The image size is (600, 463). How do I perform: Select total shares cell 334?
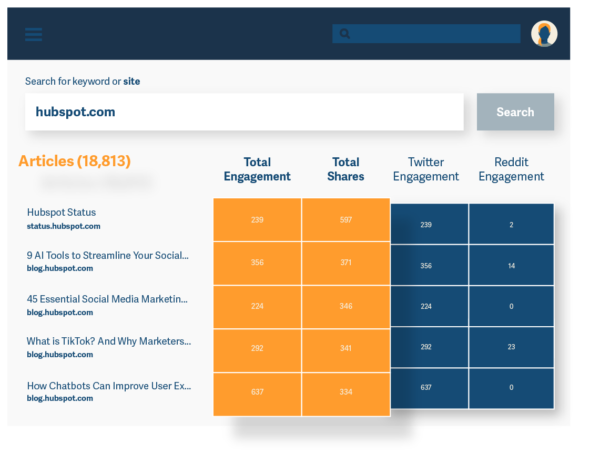click(x=346, y=394)
